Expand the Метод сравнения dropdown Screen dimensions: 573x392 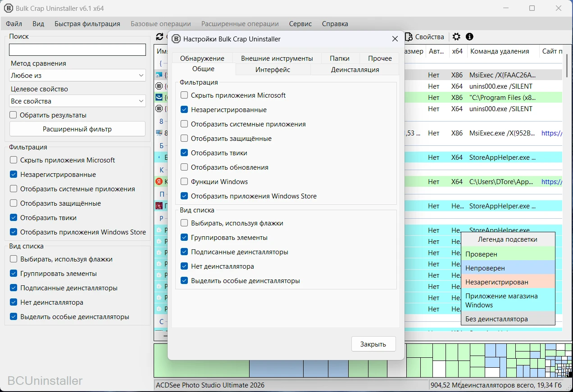click(x=77, y=76)
